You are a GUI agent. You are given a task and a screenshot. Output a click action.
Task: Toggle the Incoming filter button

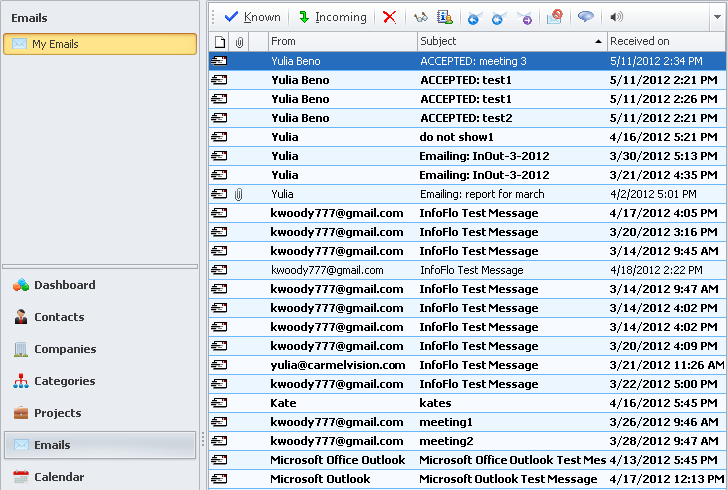(x=332, y=17)
